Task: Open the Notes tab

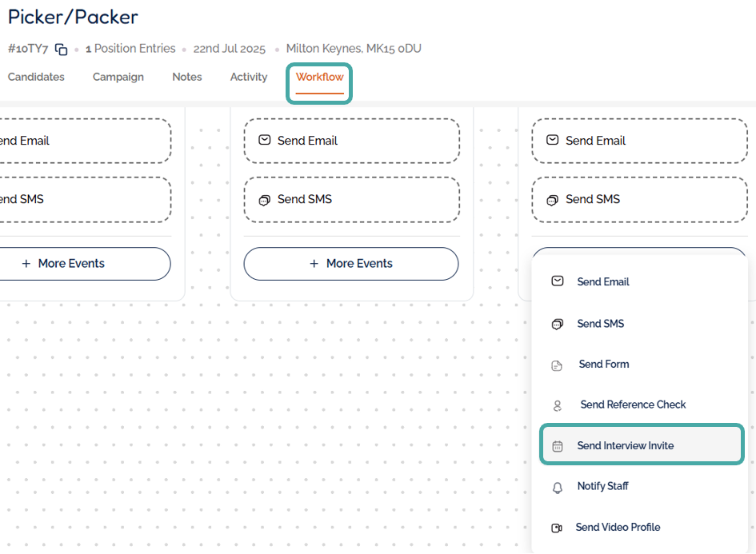Action: tap(187, 78)
